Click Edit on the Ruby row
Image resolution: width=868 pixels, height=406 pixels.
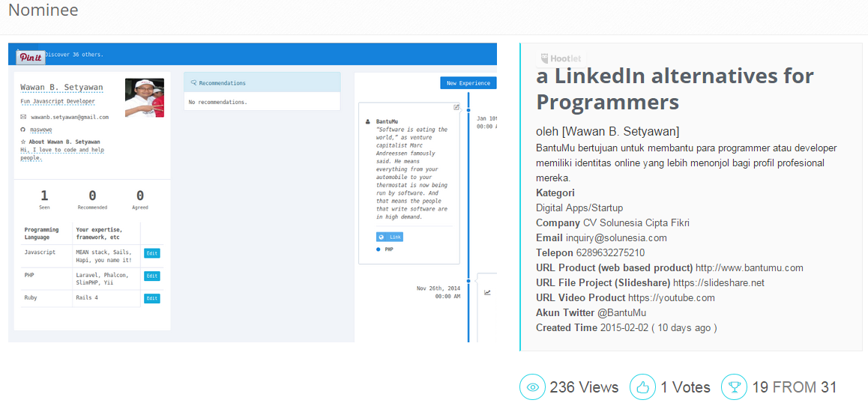[152, 298]
